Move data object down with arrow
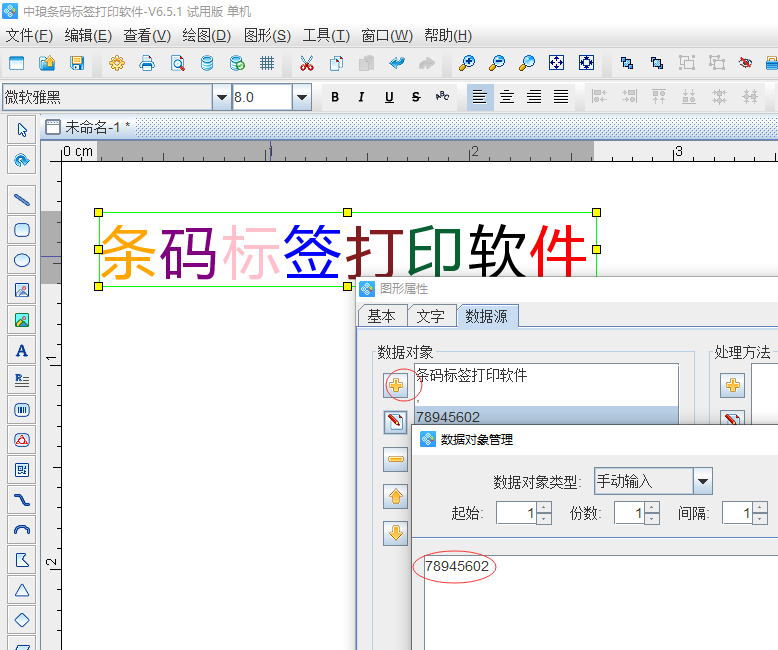The image size is (778, 650). [x=395, y=533]
